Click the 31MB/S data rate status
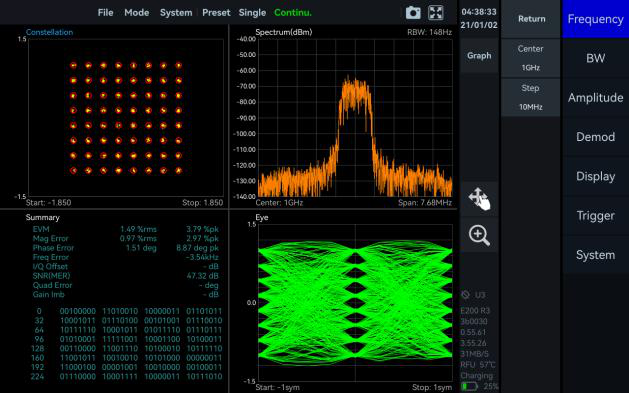 coord(475,354)
